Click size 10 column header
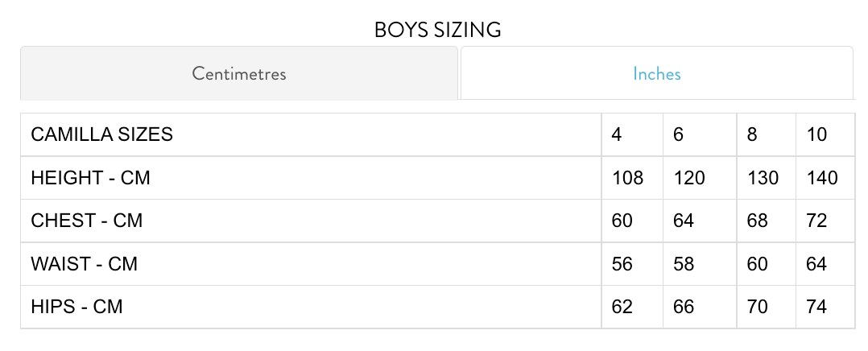The width and height of the screenshot is (868, 351). tap(816, 134)
